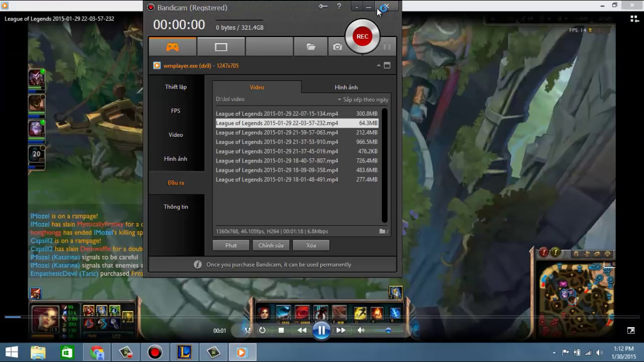Select Bandicam game recording mode (gamepad icon)
Screen dimensions: 644x362
pyautogui.click(x=172, y=47)
